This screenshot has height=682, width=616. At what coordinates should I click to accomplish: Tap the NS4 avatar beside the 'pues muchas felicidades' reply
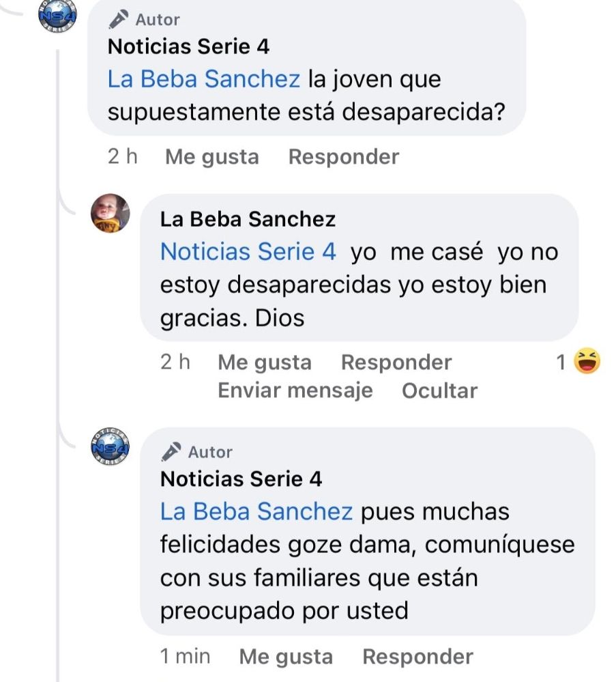(110, 449)
